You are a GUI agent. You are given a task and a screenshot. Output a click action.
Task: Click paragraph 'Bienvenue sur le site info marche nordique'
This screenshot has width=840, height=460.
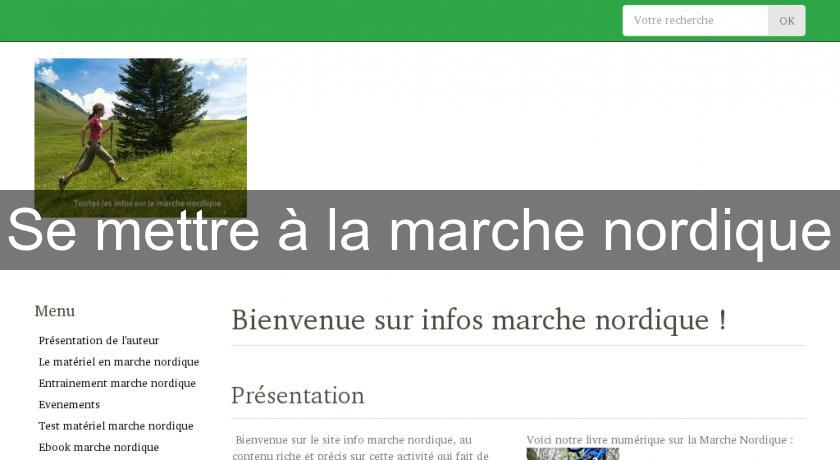[361, 447]
